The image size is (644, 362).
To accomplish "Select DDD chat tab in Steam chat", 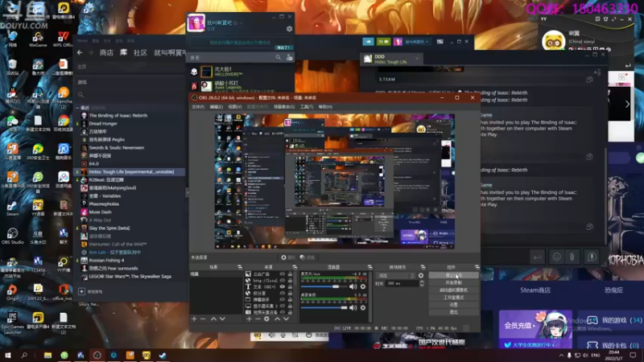I will tap(390, 59).
